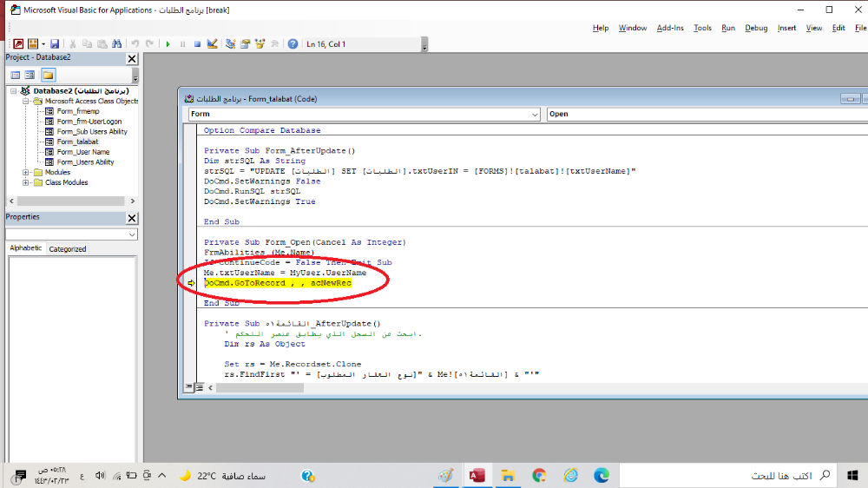Image resolution: width=868 pixels, height=488 pixels.
Task: Open Google Chrome from the taskbar
Action: pyautogui.click(x=539, y=475)
